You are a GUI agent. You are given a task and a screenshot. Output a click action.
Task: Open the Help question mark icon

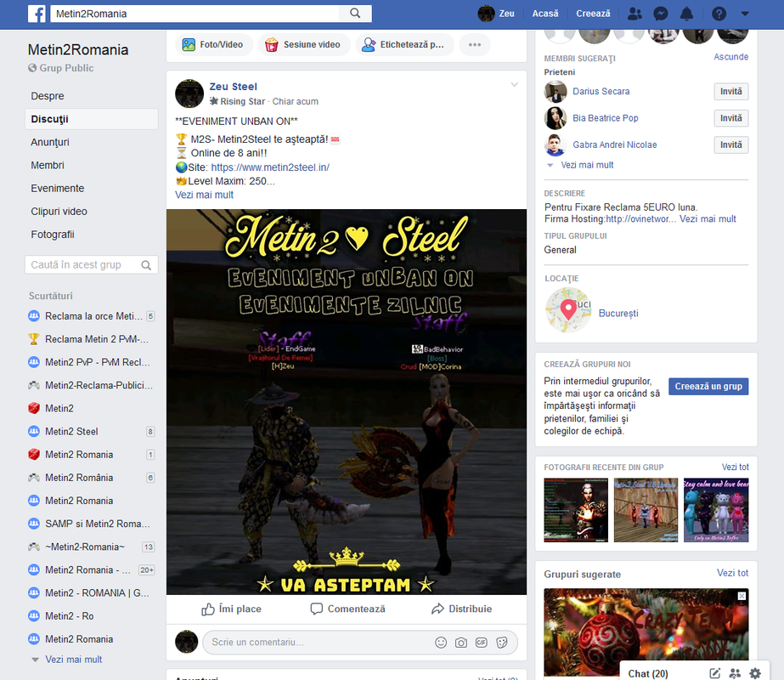click(x=719, y=14)
